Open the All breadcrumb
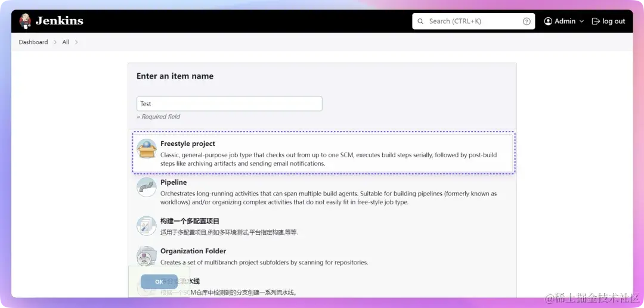The image size is (644, 308). pyautogui.click(x=66, y=42)
